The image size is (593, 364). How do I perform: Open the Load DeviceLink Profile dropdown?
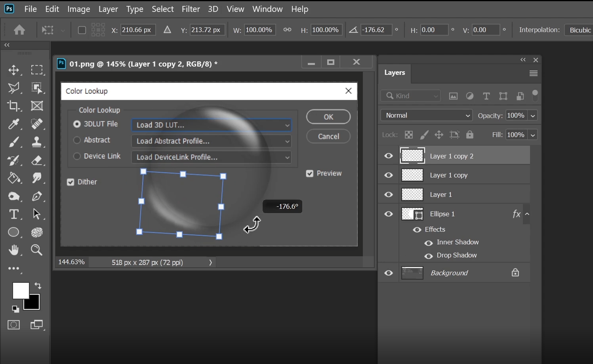coord(212,157)
